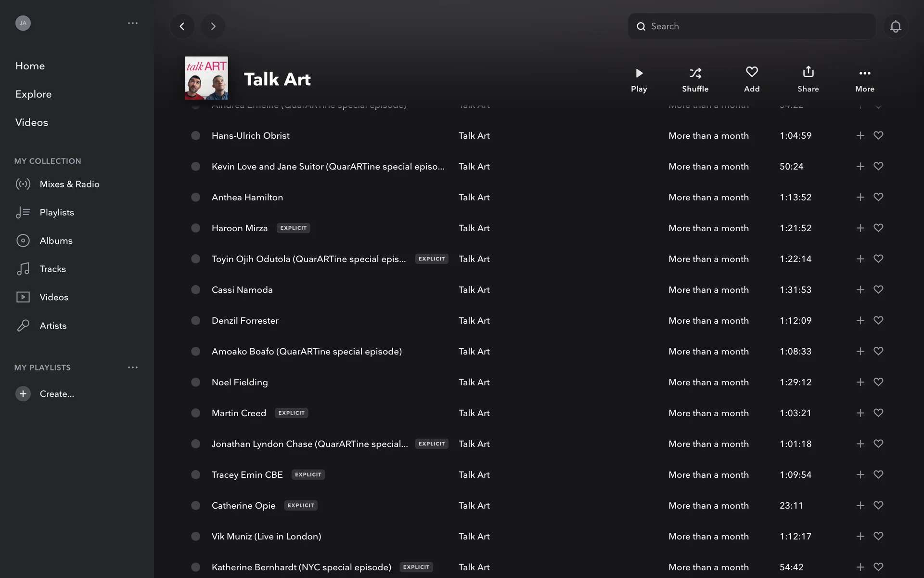Viewport: 924px width, 578px height.
Task: Like the Anthea Hamilton episode
Action: (878, 197)
